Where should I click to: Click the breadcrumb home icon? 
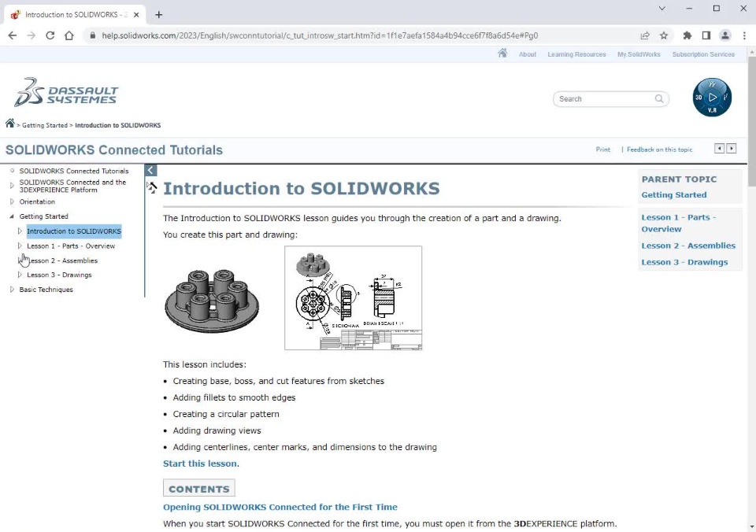(x=9, y=124)
